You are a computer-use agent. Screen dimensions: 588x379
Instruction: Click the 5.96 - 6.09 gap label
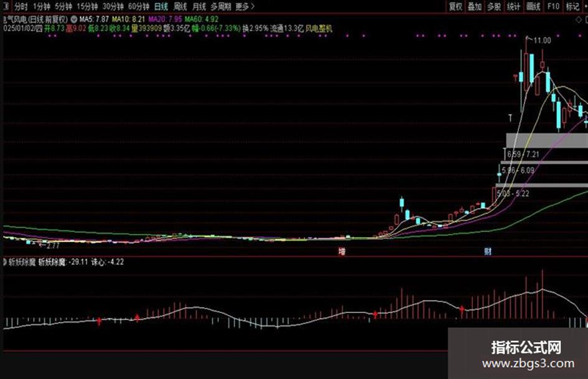coord(518,171)
